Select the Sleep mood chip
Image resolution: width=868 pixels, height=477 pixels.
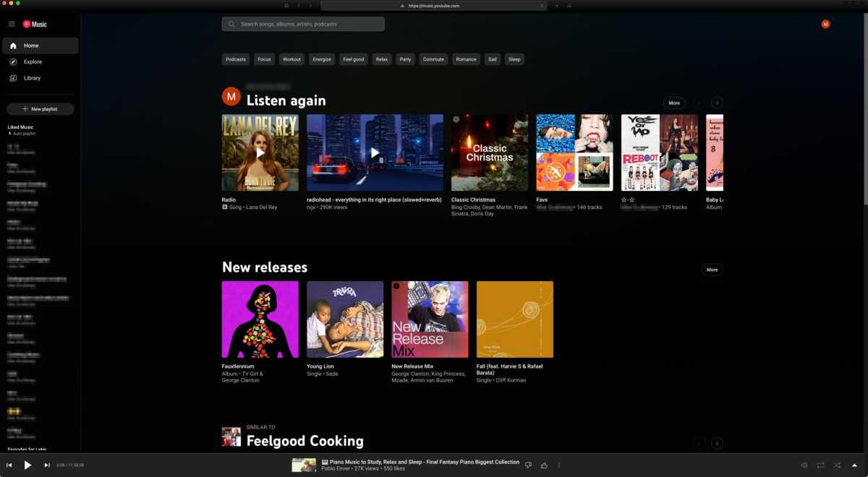pyautogui.click(x=514, y=59)
